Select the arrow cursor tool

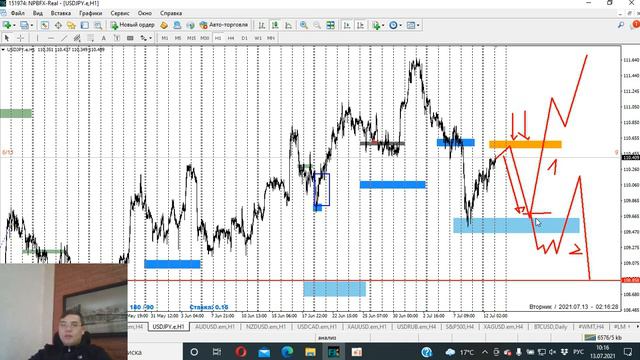click(x=7, y=38)
